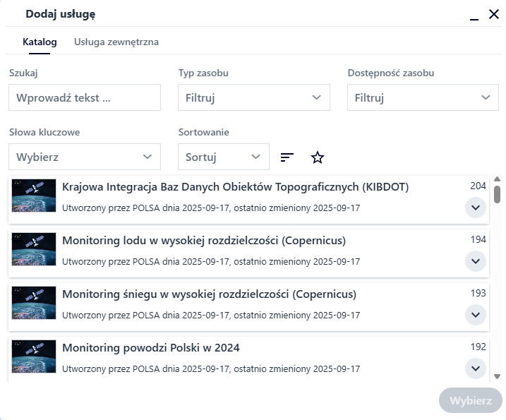The width and height of the screenshot is (506, 420).
Task: Expand the KIBDOT service details chevron
Action: [x=476, y=208]
